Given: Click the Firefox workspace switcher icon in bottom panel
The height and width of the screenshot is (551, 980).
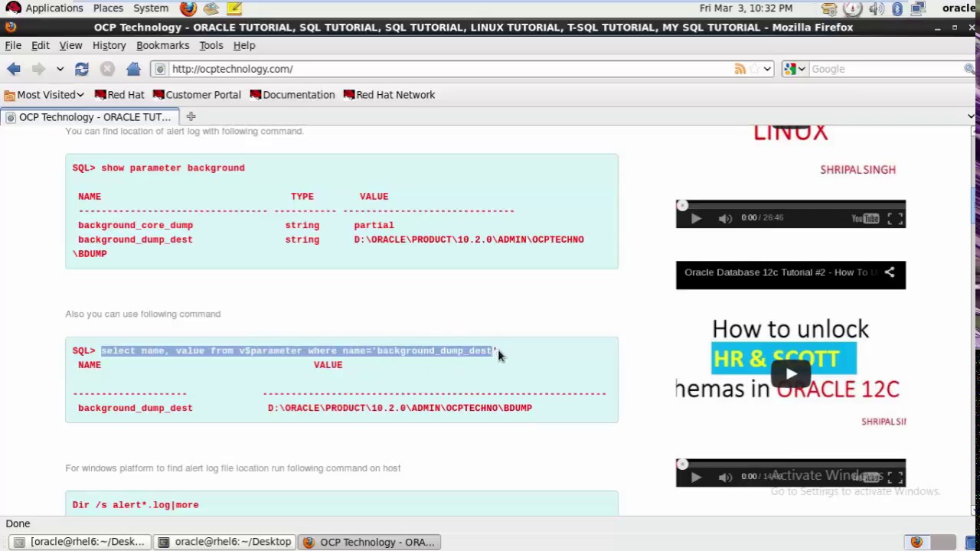Looking at the screenshot, I should pos(916,542).
